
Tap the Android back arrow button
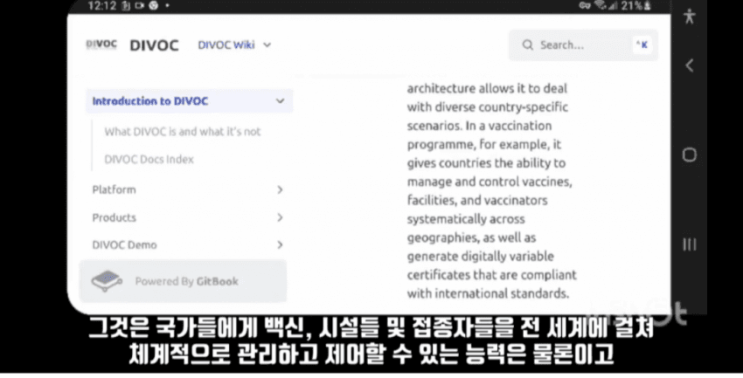coord(689,65)
